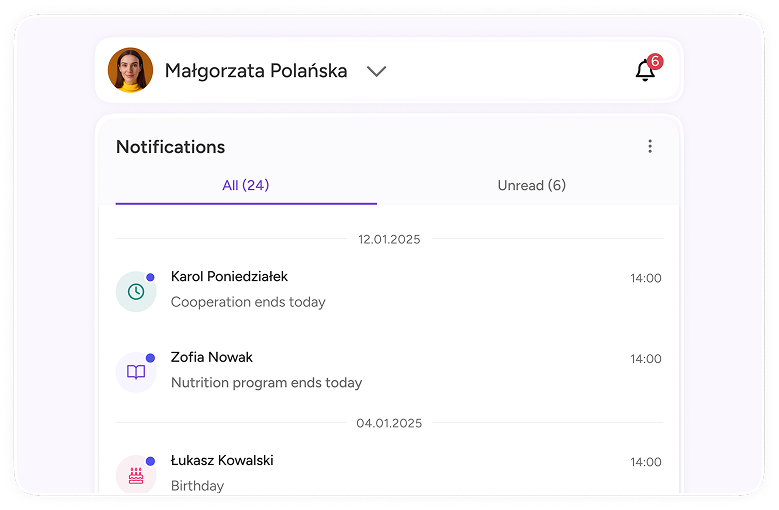The height and width of the screenshot is (510, 779).
Task: Select the Nutrition program ends today message
Action: click(x=266, y=382)
